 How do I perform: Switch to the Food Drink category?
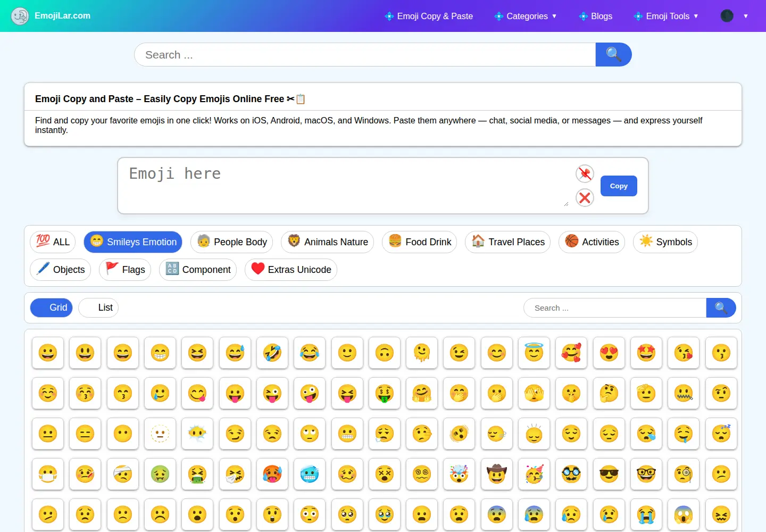[x=420, y=242]
